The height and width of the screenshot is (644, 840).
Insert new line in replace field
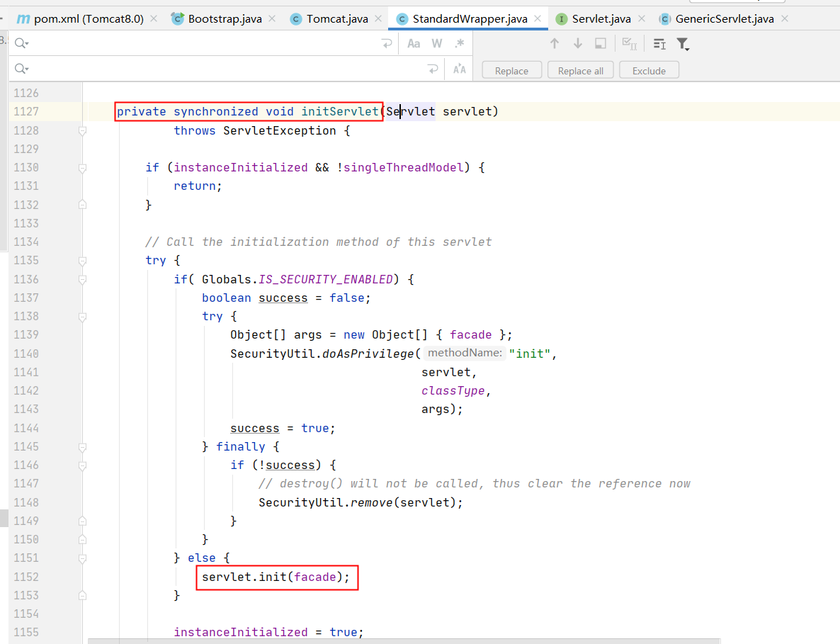pyautogui.click(x=433, y=69)
